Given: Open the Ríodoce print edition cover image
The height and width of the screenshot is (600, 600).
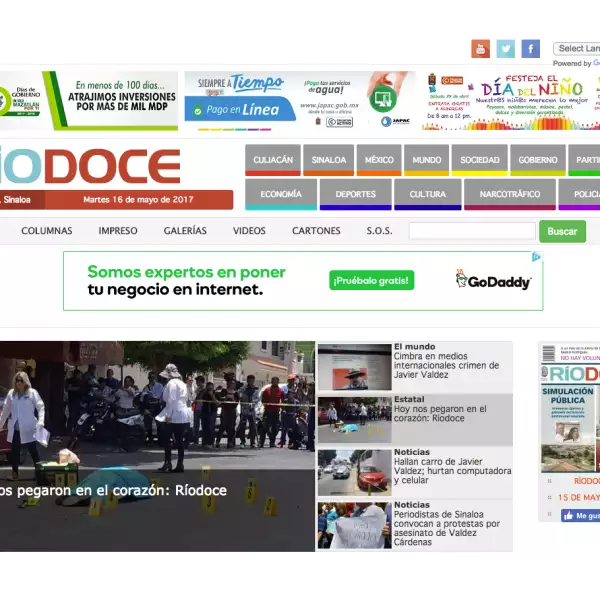Looking at the screenshot, I should pyautogui.click(x=570, y=420).
